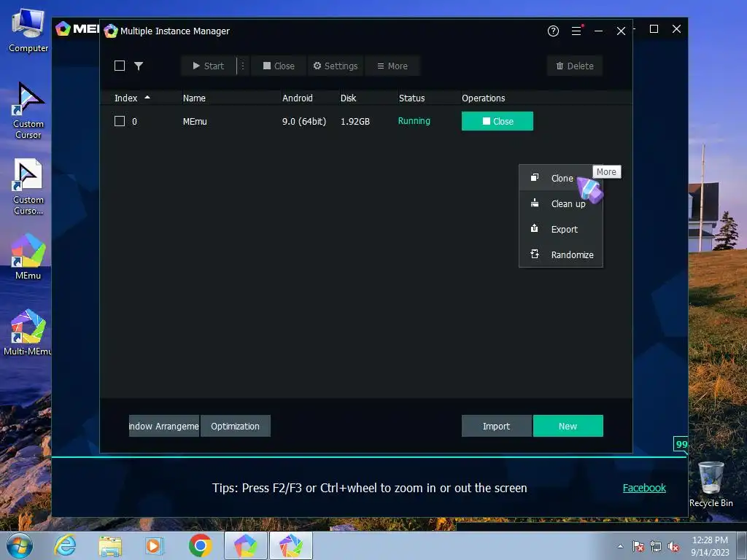Image resolution: width=747 pixels, height=560 pixels.
Task: Open the Computer desktop icon
Action: [28, 31]
